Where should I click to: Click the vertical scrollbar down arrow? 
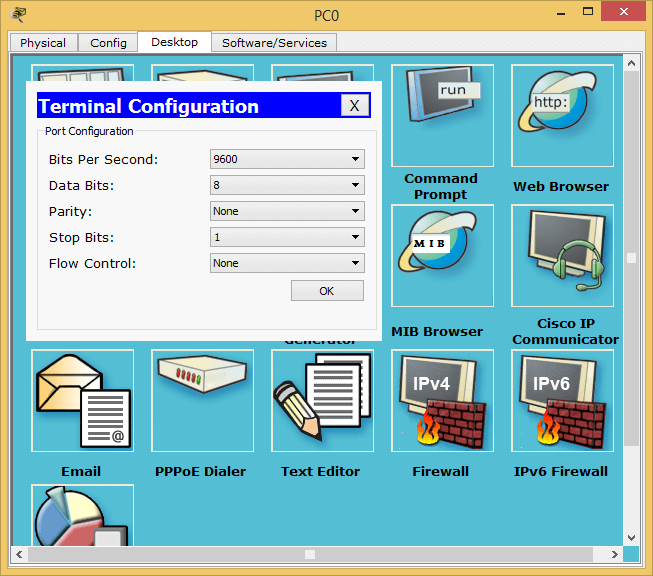(631, 538)
